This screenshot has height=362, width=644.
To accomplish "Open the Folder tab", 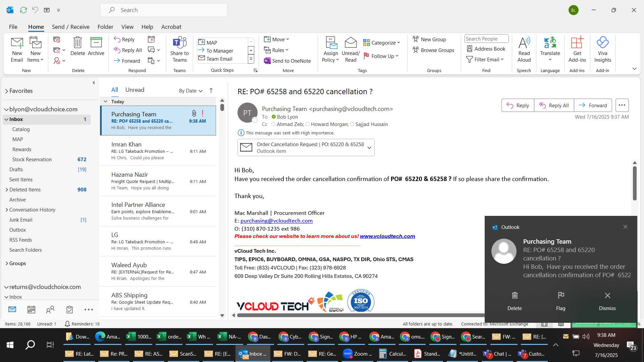I will pos(105,27).
